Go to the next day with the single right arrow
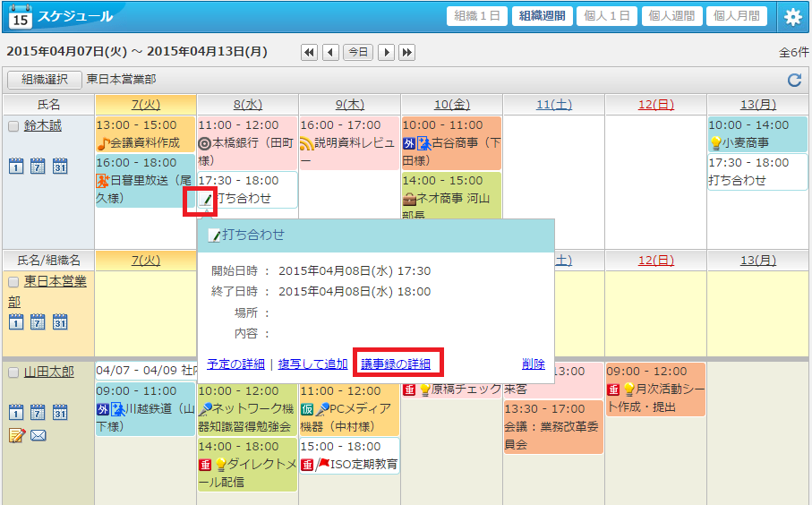This screenshot has height=505, width=812. (x=387, y=52)
